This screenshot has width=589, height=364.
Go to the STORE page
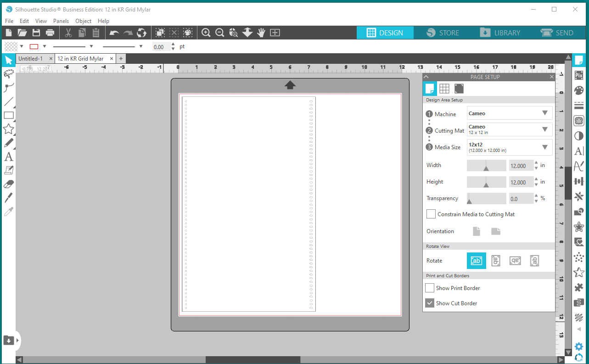pos(443,33)
